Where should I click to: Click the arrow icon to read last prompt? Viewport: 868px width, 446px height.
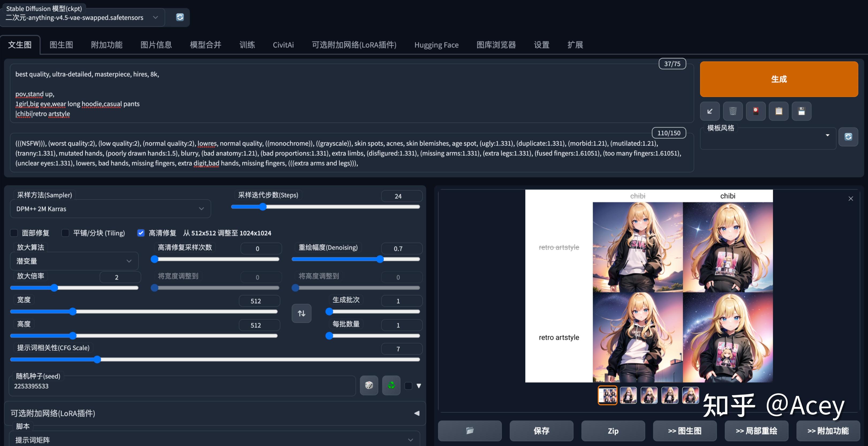click(x=710, y=111)
